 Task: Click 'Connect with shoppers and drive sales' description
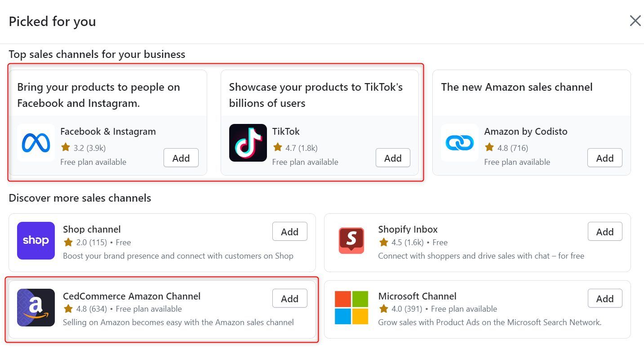[x=481, y=256]
